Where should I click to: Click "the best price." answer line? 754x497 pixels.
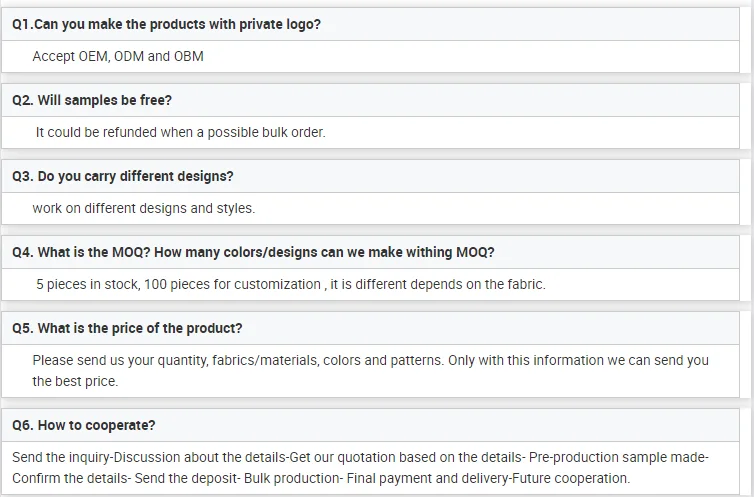75,381
